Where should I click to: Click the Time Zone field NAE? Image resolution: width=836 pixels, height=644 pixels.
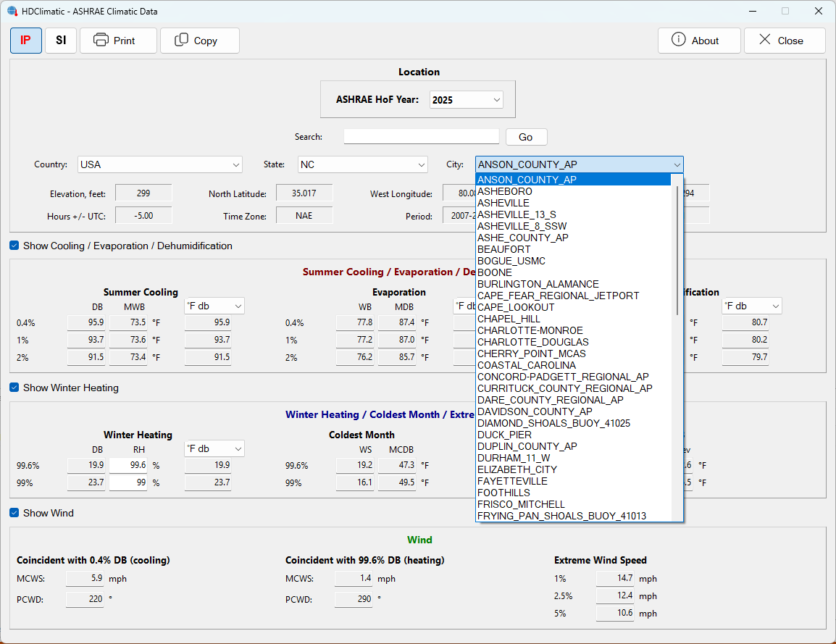[304, 215]
